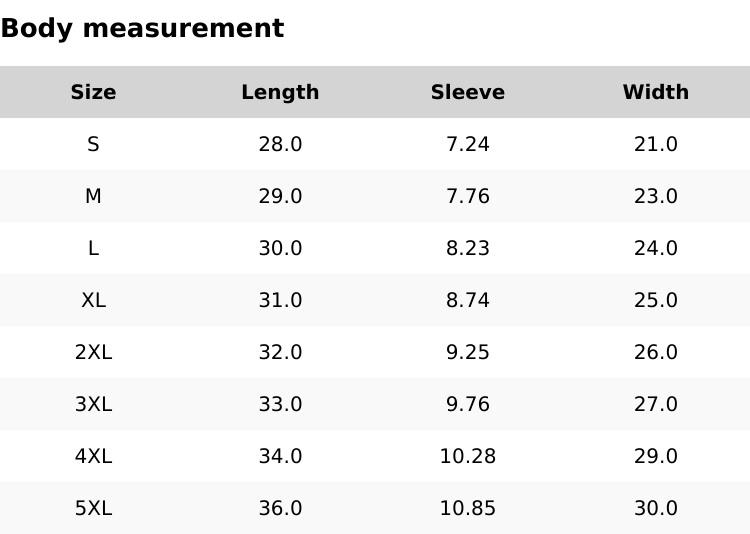Select the 5XL size row label
This screenshot has height=534, width=750.
coord(93,508)
